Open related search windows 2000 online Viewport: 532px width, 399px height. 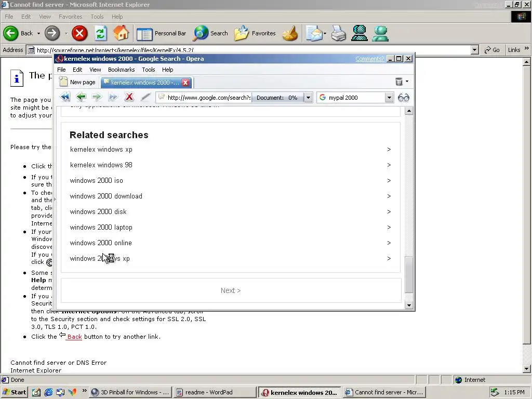pos(101,243)
